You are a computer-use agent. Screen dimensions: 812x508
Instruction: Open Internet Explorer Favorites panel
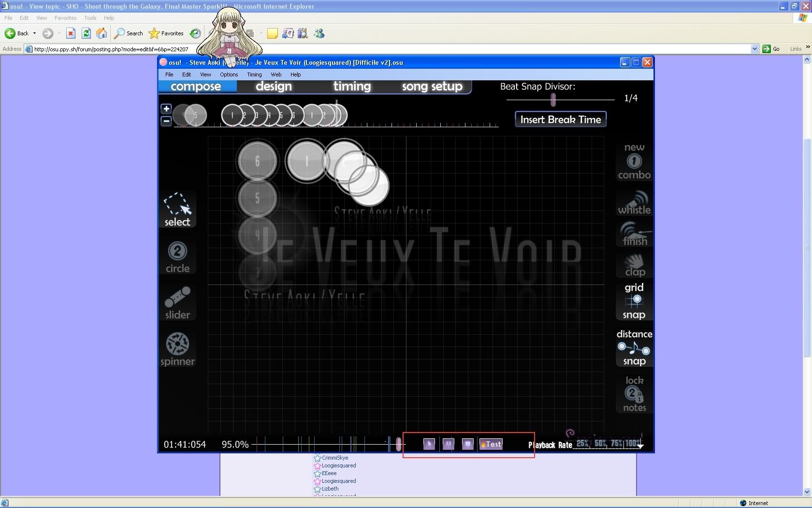[166, 33]
